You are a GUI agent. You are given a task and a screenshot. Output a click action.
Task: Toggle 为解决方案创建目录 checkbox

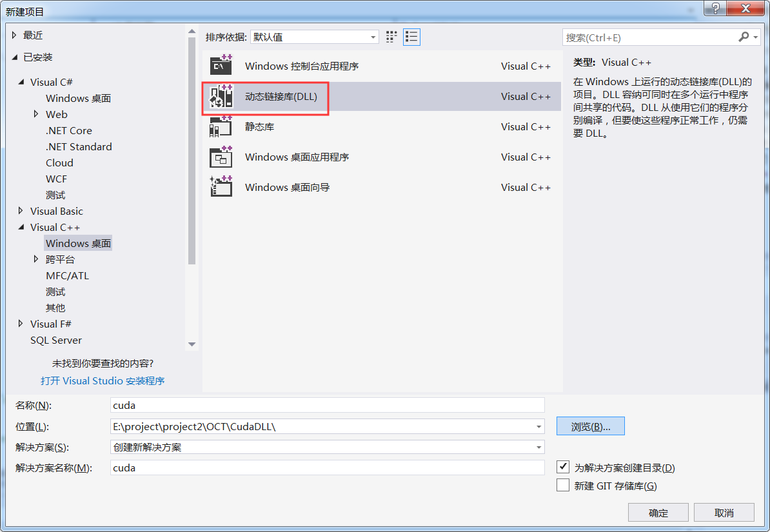563,467
